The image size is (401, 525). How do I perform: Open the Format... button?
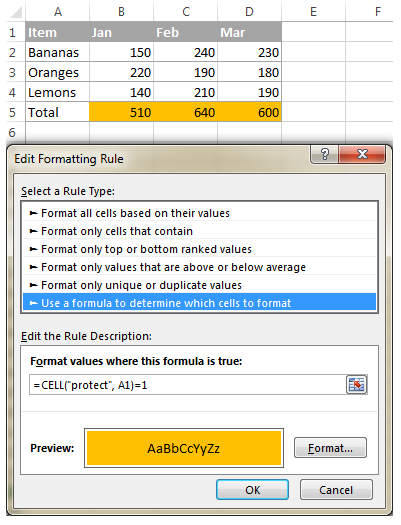330,448
